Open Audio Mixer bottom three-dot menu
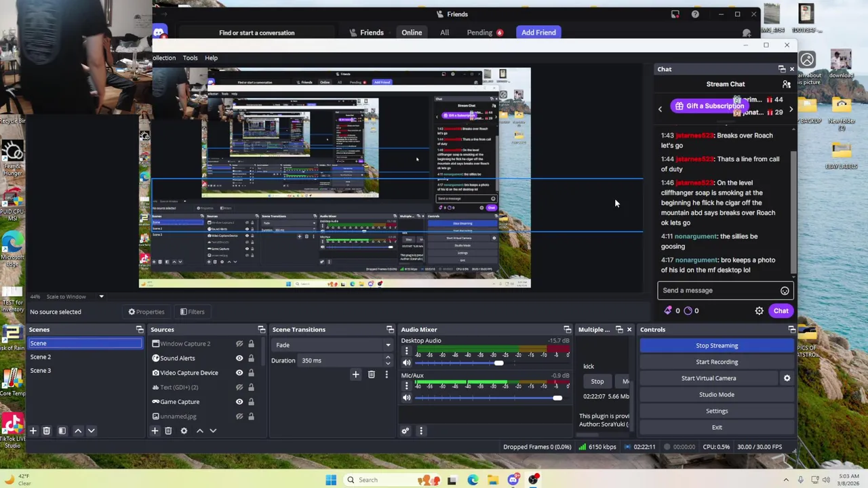The image size is (868, 488). 420,430
